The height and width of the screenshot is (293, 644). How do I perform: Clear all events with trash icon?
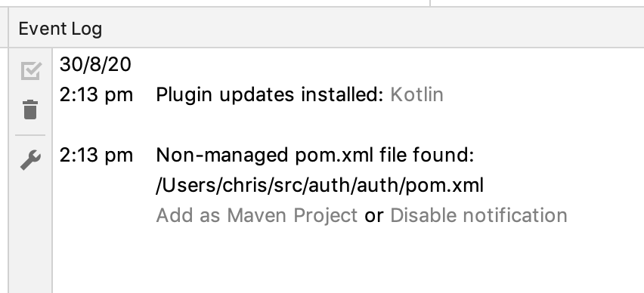coord(30,109)
